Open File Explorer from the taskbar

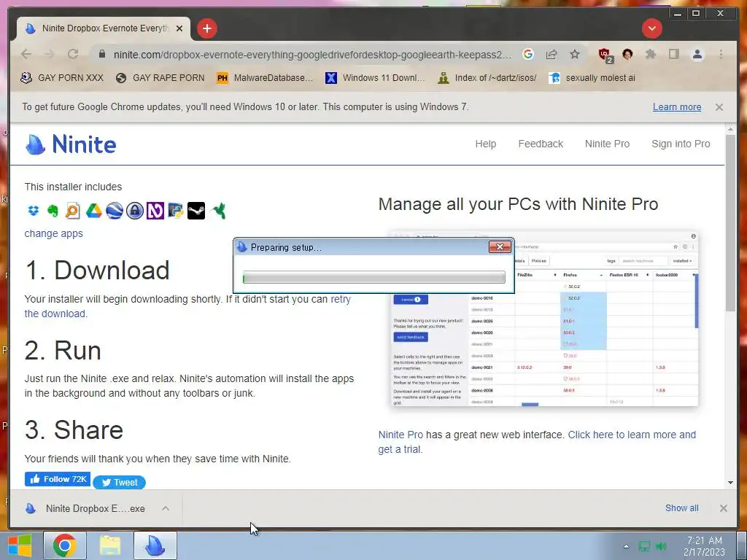point(109,545)
